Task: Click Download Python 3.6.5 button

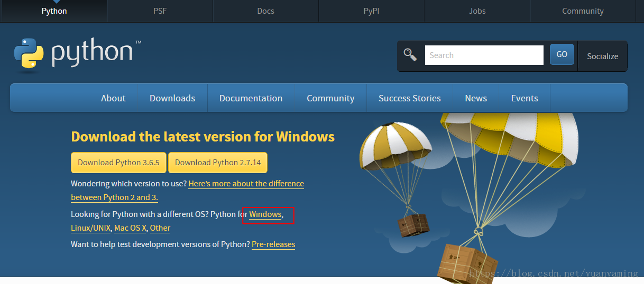Action: (x=118, y=163)
